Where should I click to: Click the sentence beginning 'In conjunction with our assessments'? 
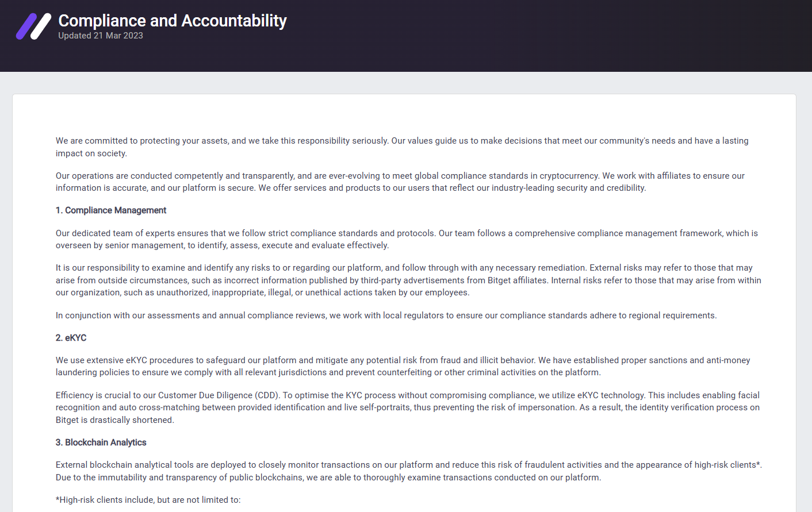pyautogui.click(x=386, y=315)
